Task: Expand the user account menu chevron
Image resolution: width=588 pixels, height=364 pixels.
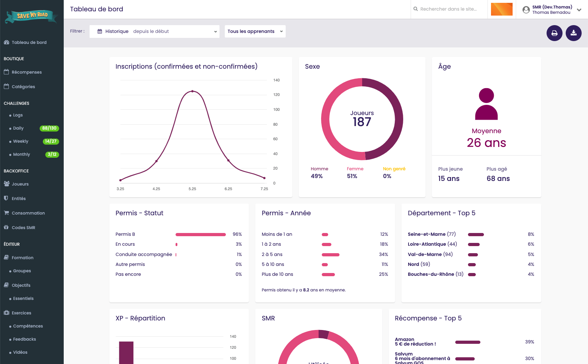Action: [579, 10]
